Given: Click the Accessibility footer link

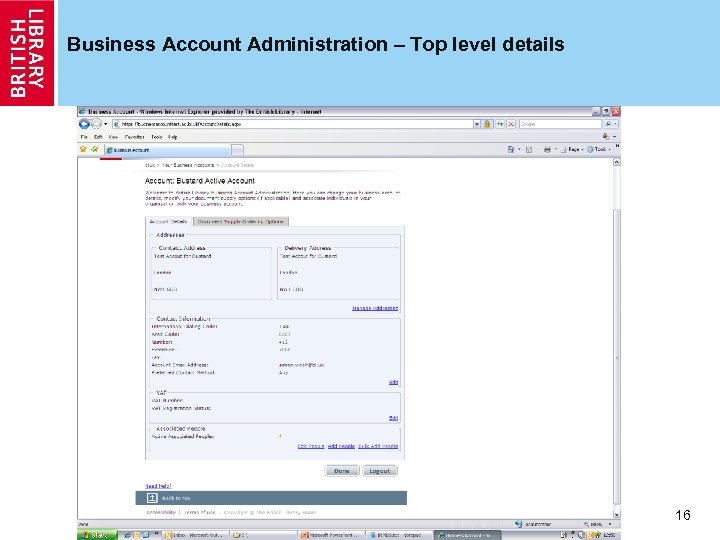Looking at the screenshot, I should [x=161, y=512].
